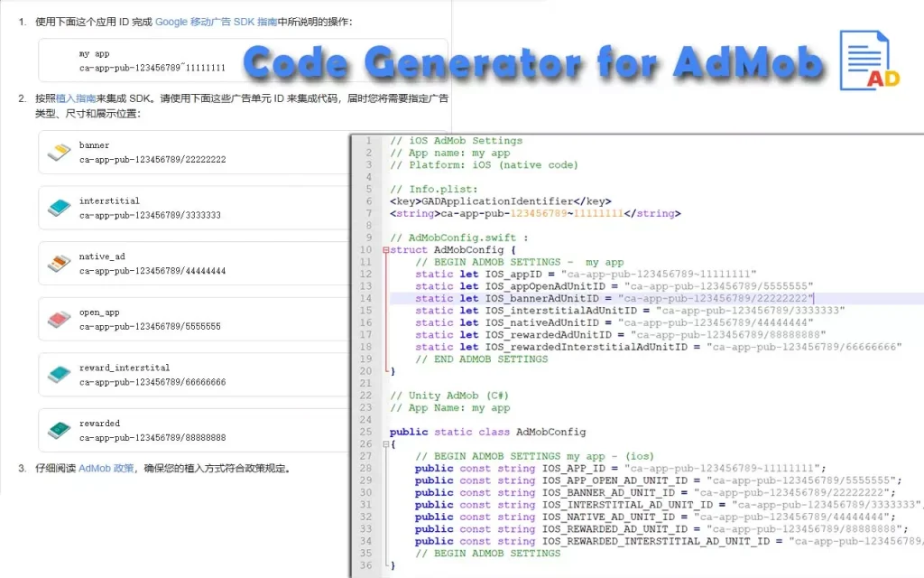Click the GADApplicationIdentifier key line
The height and width of the screenshot is (578, 924).
501,201
